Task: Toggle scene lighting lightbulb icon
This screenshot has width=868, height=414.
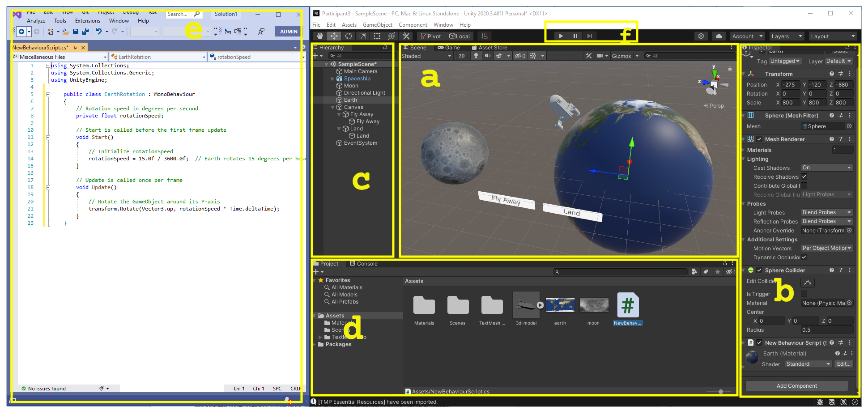Action: point(476,56)
